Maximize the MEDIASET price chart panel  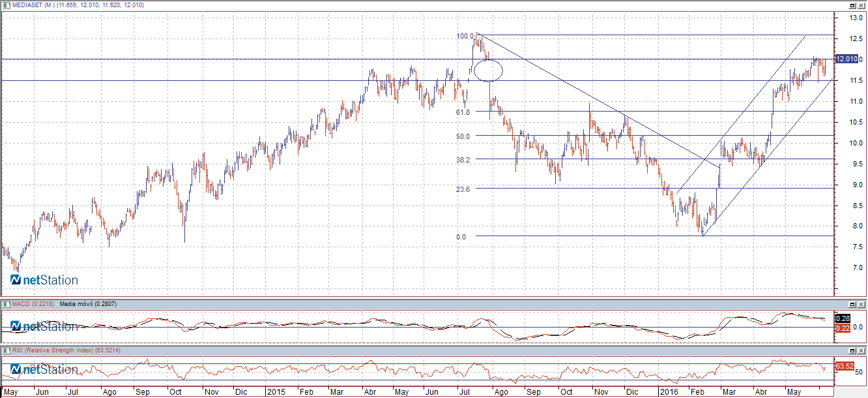pos(852,5)
